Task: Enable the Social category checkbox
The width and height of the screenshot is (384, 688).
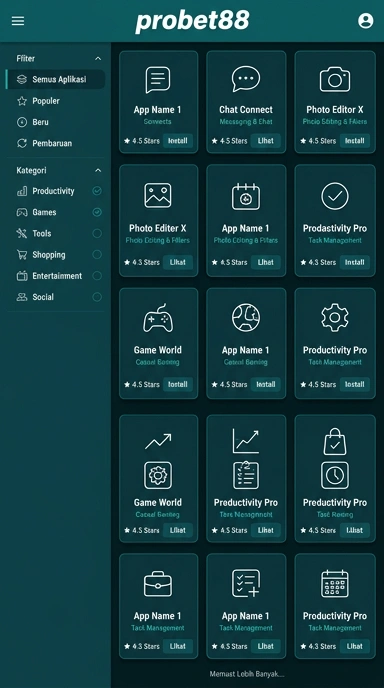Action: click(97, 297)
